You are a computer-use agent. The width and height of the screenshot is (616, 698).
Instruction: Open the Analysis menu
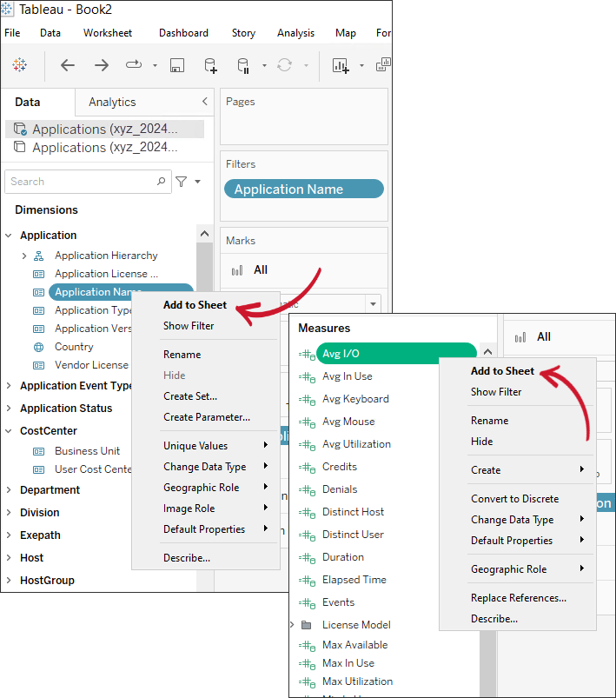(295, 33)
